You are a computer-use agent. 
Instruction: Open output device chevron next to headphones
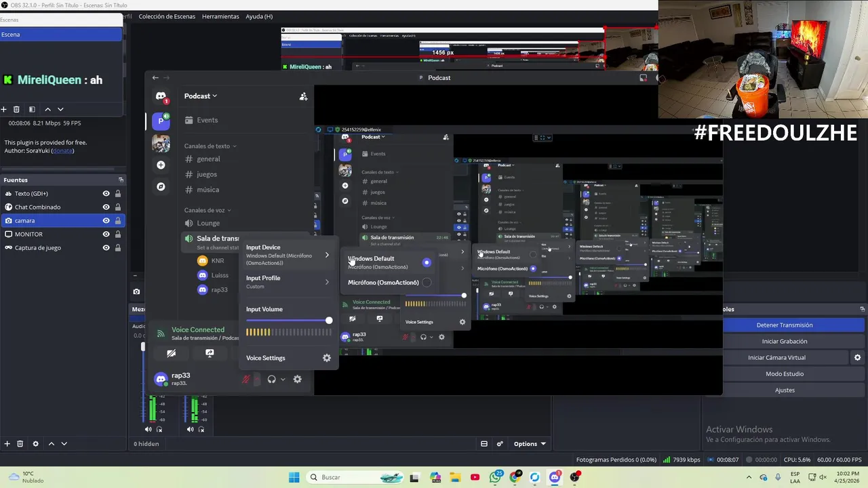(283, 380)
